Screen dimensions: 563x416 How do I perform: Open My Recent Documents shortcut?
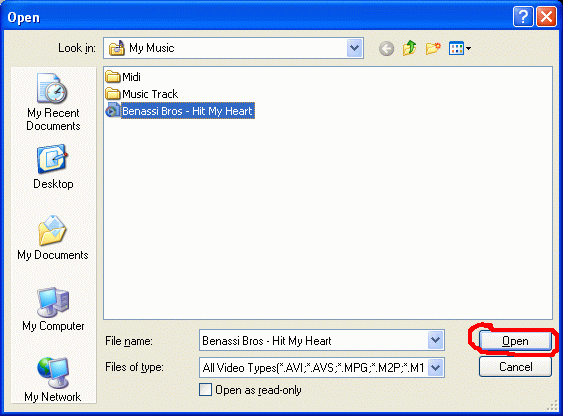tap(53, 102)
